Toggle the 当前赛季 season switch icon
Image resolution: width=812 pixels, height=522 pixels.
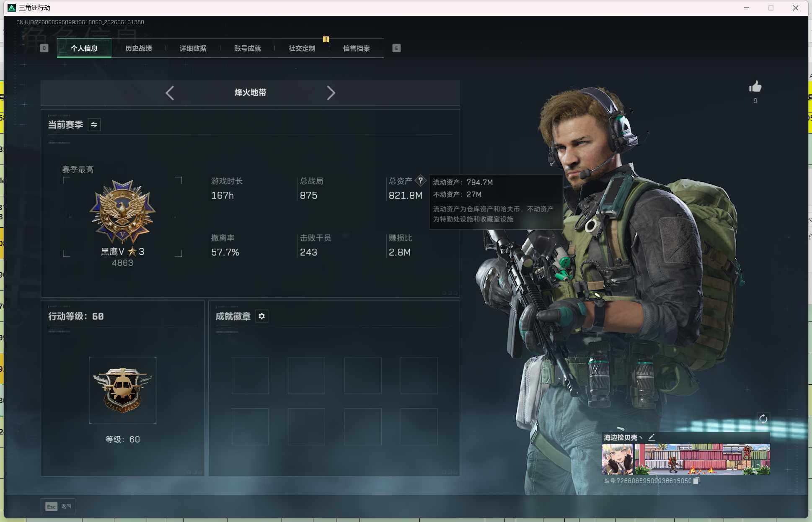(x=94, y=125)
